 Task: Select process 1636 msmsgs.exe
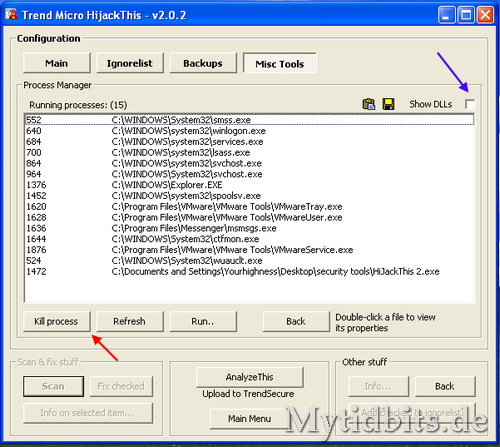(x=250, y=228)
